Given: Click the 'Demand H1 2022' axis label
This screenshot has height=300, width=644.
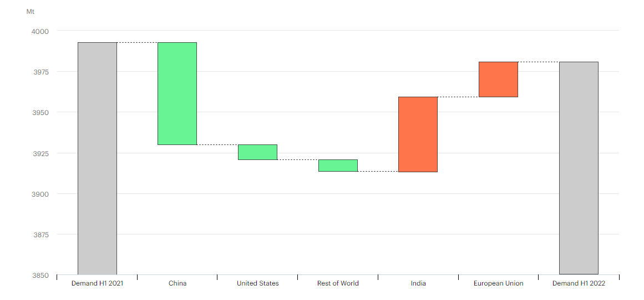Looking at the screenshot, I should (x=579, y=283).
